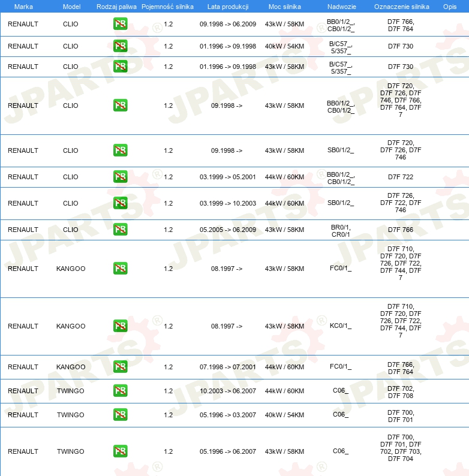This screenshot has height=476, width=469.
Task: Click fuel icon in CLIO BR0/1, CR0/1 row
Action: pos(121,230)
